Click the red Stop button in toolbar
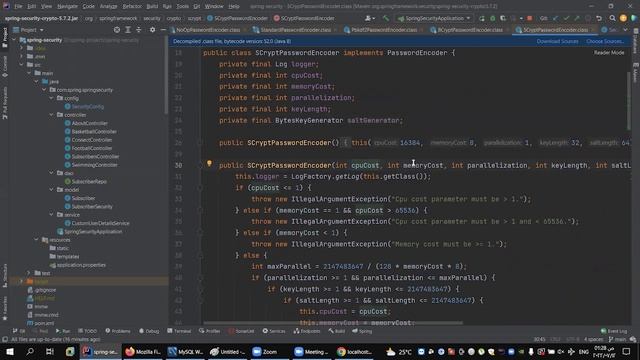Viewport: 640px width, 360px height. point(529,18)
